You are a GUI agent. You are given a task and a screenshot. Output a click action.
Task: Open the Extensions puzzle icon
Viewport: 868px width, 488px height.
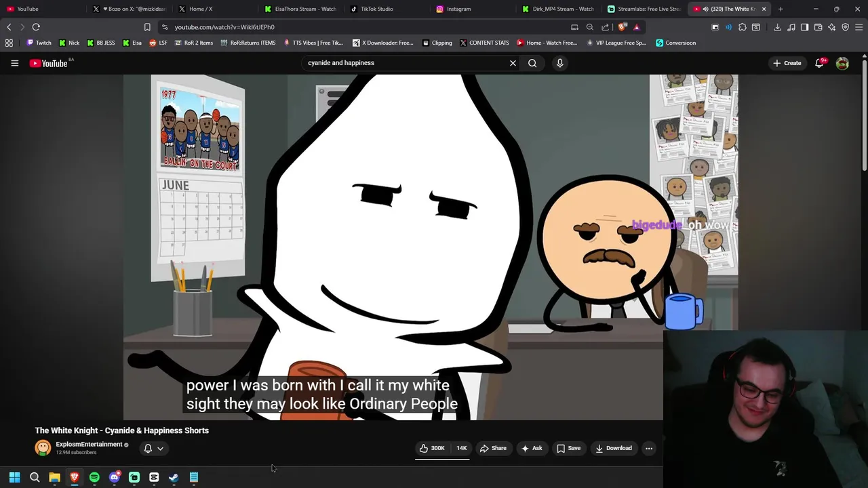(x=743, y=27)
